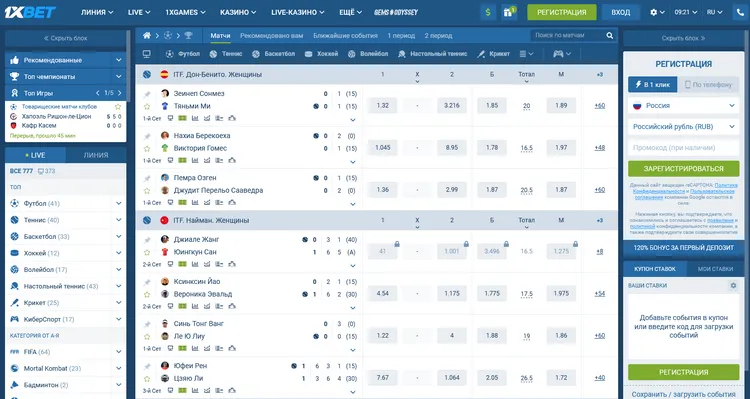This screenshot has width=750, height=399.
Task: Favorite the Пемра Озген match star
Action: click(147, 191)
